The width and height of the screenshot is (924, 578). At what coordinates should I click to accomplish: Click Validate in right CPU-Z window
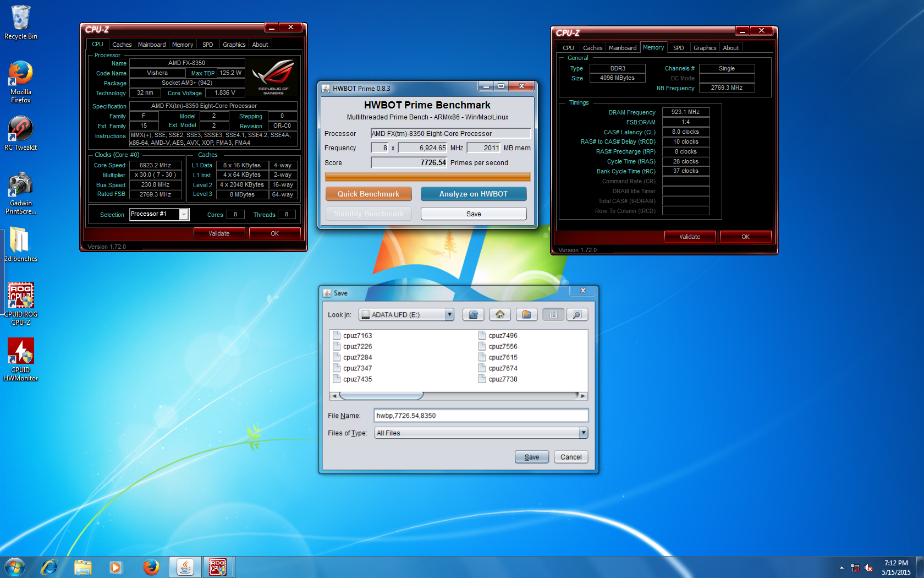[690, 237]
